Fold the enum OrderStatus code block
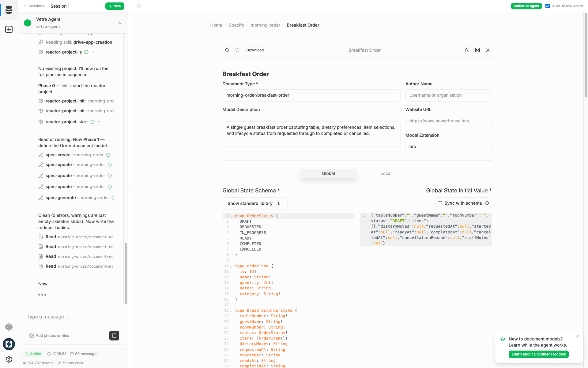This screenshot has height=368, width=588. coord(231,216)
